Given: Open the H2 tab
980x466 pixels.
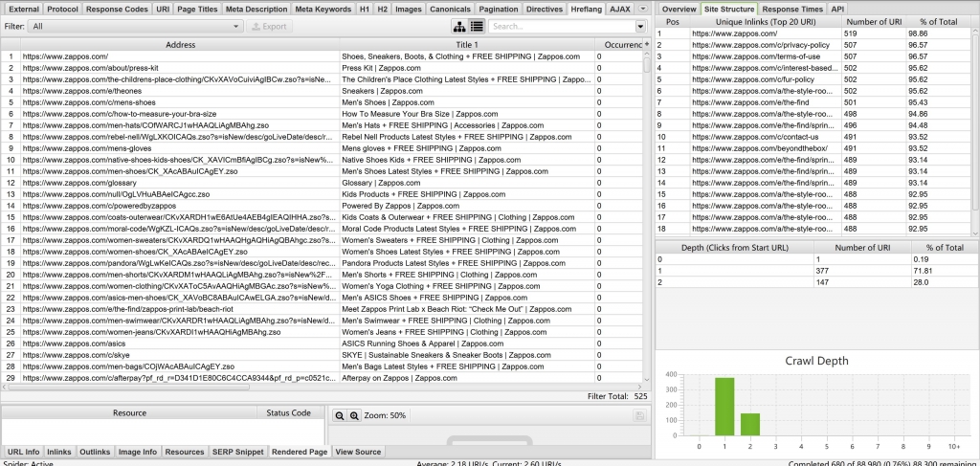Looking at the screenshot, I should click(x=383, y=10).
